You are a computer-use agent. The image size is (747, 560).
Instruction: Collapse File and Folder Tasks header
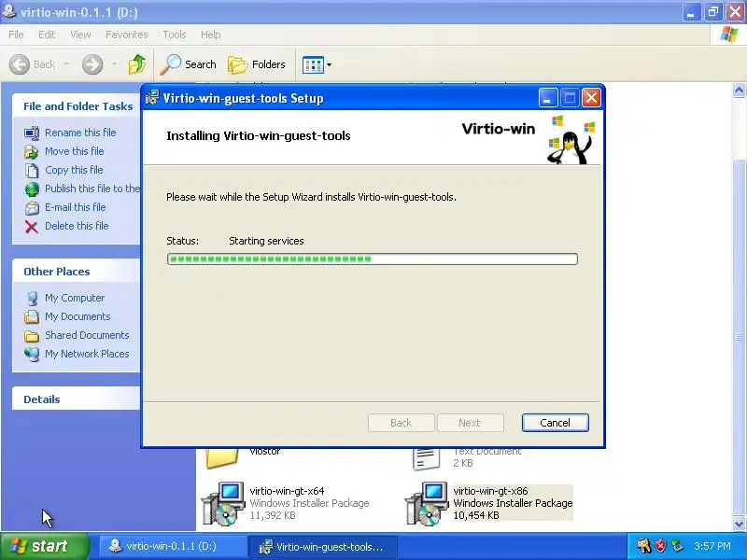point(77,106)
